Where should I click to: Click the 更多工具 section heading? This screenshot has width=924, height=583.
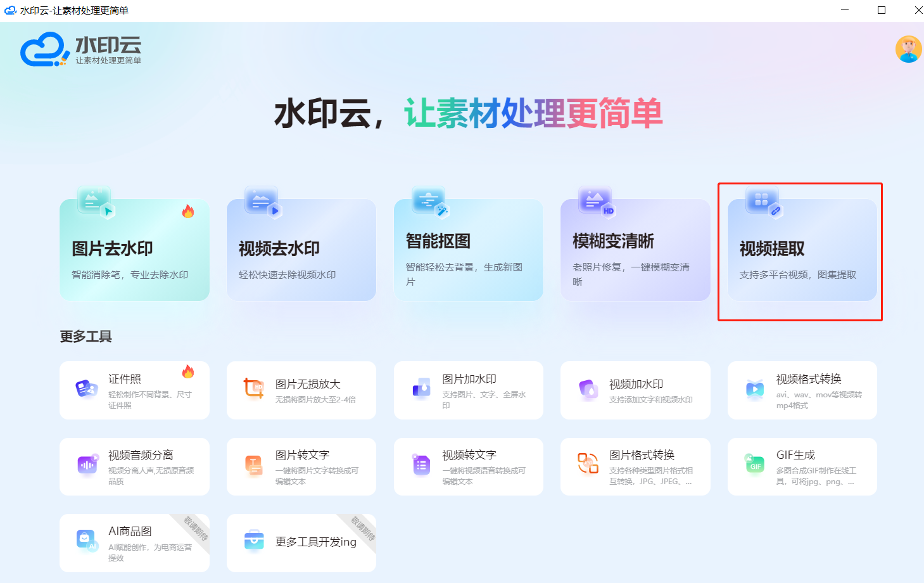[86, 336]
